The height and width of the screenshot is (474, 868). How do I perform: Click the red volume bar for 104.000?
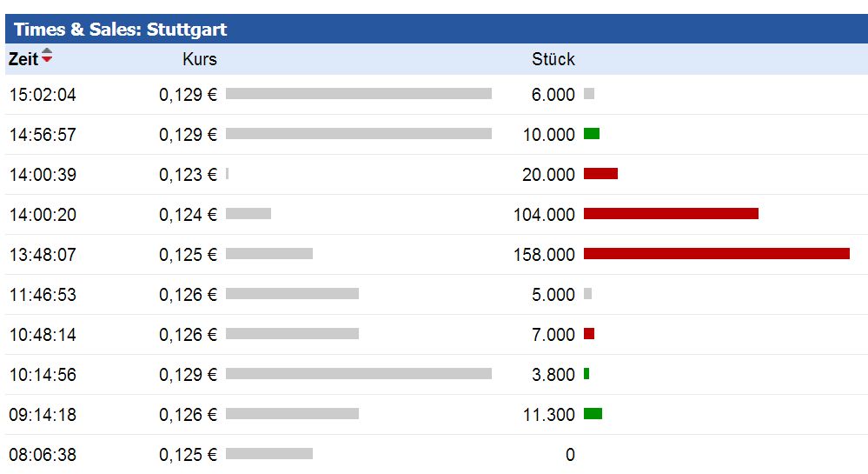pos(671,214)
